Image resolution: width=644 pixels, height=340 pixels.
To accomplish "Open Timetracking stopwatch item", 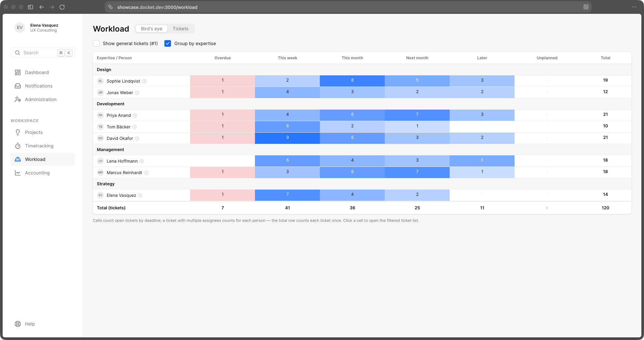I will [42, 146].
